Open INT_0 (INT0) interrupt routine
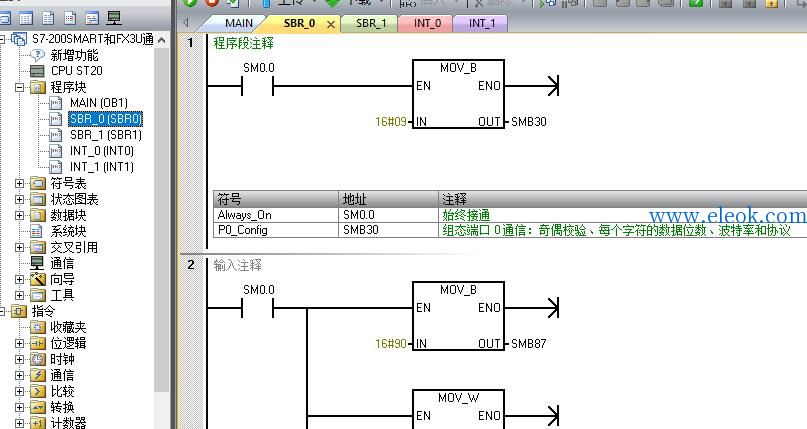The width and height of the screenshot is (807, 429). click(101, 151)
